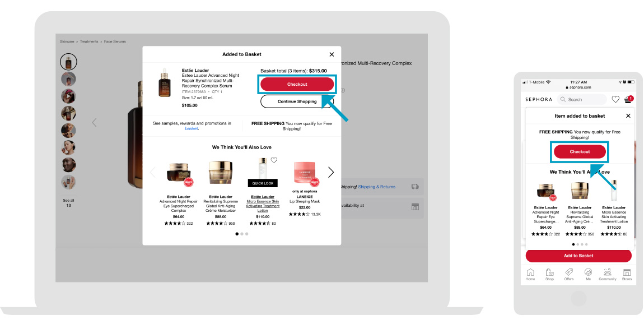Select the laptop's Advanced Night Repair Eye cream image
644x324 pixels.
pos(179,174)
